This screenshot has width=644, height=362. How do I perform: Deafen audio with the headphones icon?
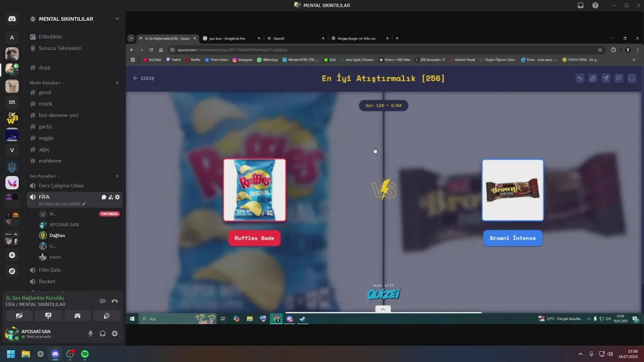coord(103,333)
